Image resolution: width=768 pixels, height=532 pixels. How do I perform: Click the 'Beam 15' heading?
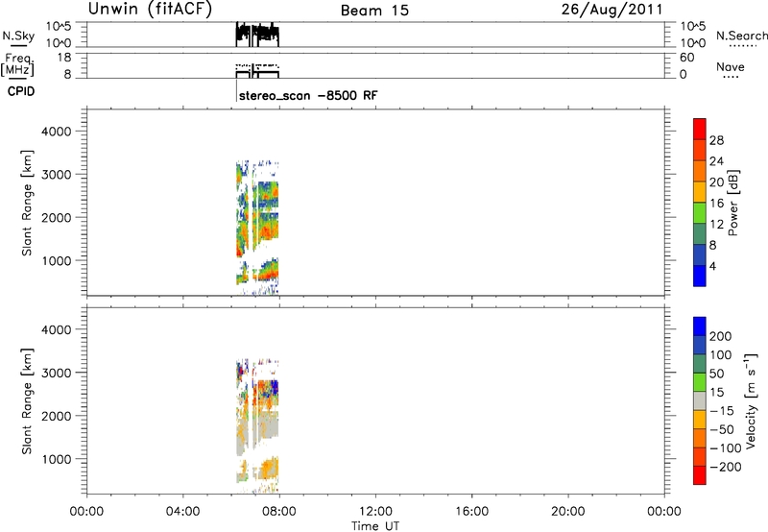tap(374, 11)
